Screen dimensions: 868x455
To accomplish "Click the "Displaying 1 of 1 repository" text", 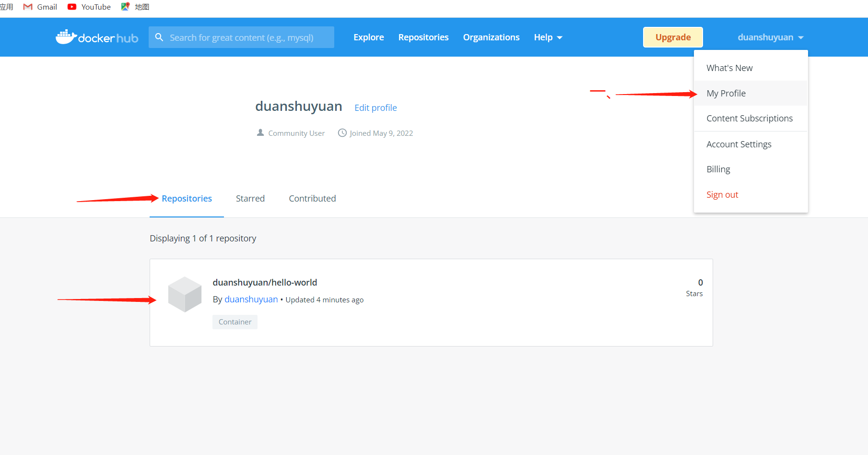I will [x=203, y=239].
